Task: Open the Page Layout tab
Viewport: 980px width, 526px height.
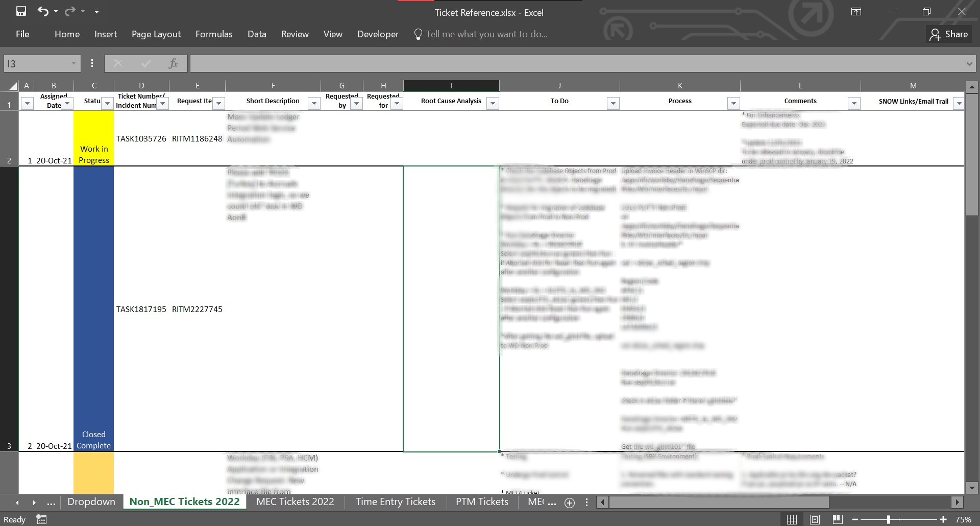Action: [x=156, y=34]
